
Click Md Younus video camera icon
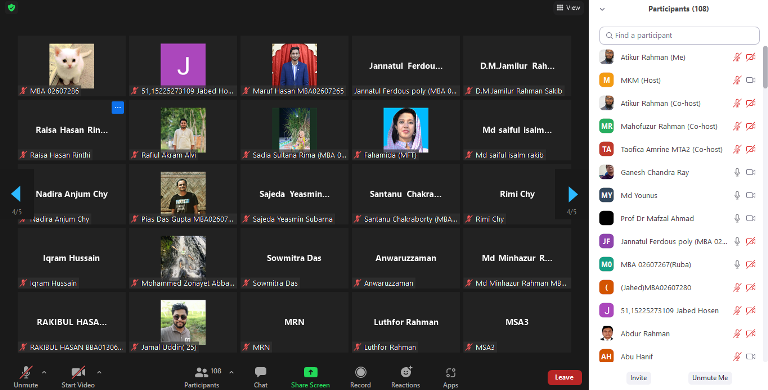pyautogui.click(x=750, y=195)
